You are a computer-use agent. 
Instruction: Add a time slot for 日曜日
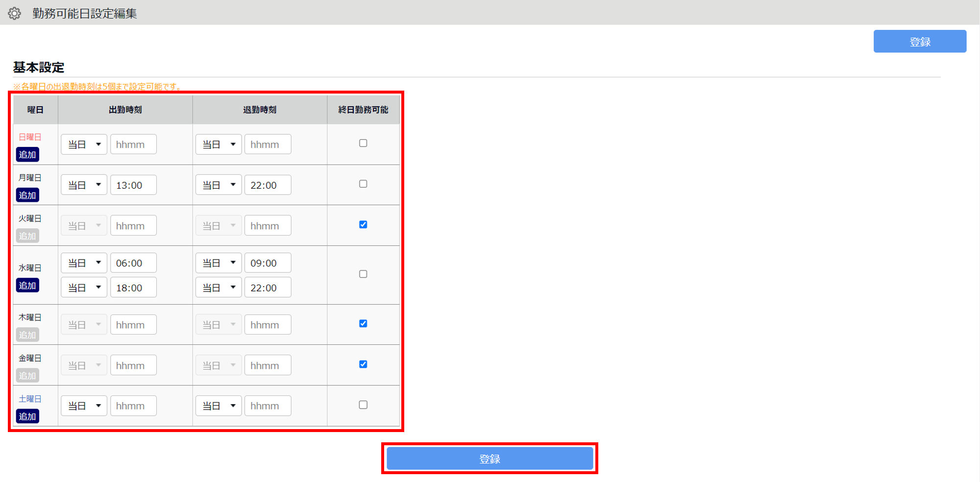(27, 155)
